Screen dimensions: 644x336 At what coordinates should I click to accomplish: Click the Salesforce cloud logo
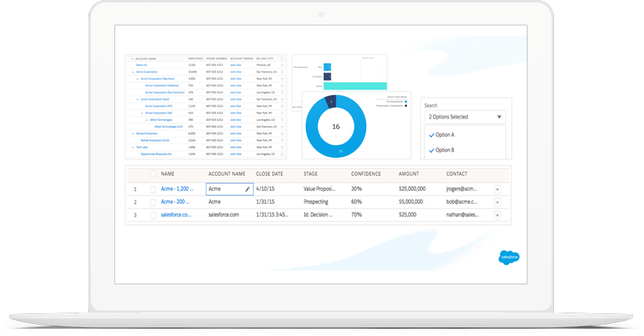(x=510, y=259)
